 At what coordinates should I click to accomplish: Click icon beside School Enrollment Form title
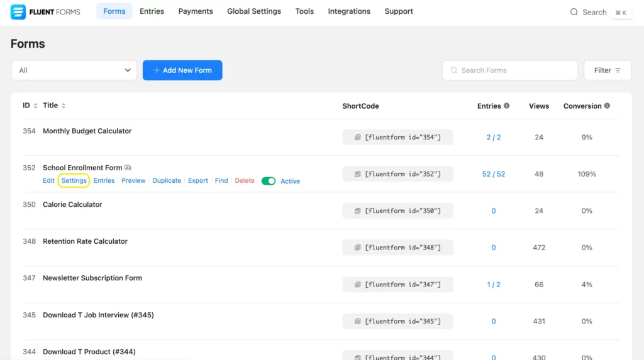pyautogui.click(x=128, y=168)
